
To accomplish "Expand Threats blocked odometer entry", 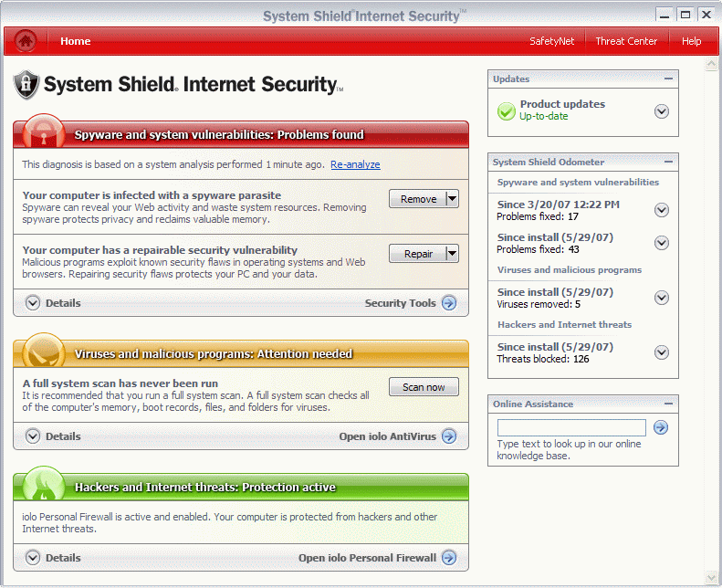I will pos(662,352).
